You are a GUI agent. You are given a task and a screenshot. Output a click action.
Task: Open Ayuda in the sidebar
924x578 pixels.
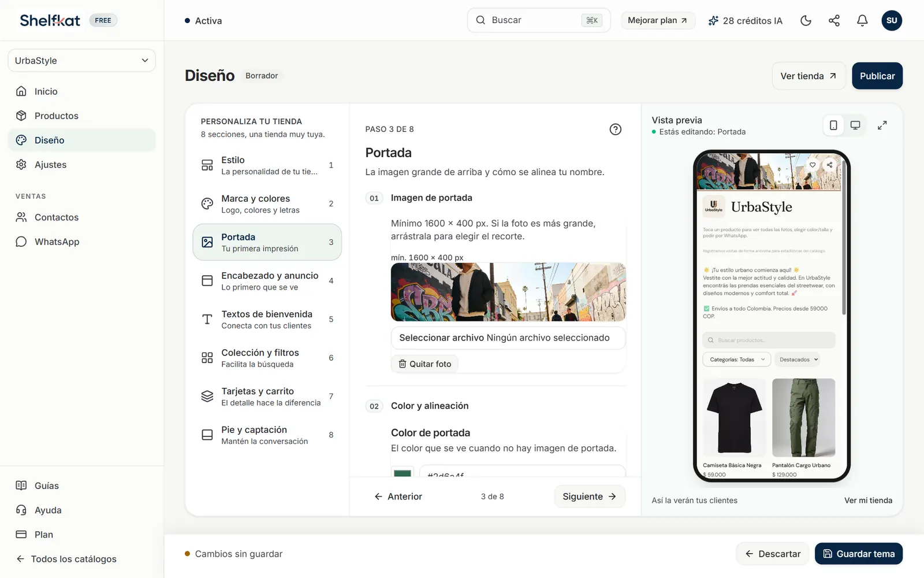pyautogui.click(x=81, y=510)
